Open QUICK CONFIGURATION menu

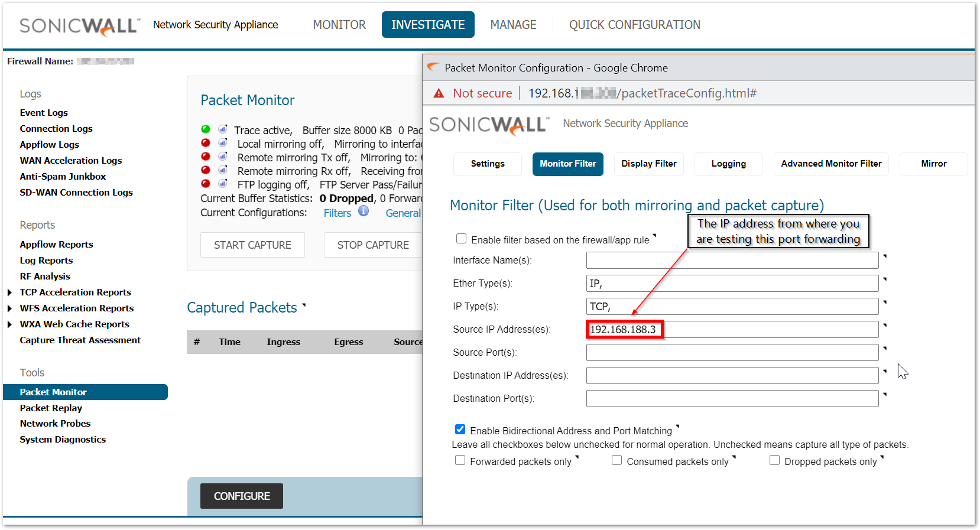click(x=635, y=25)
